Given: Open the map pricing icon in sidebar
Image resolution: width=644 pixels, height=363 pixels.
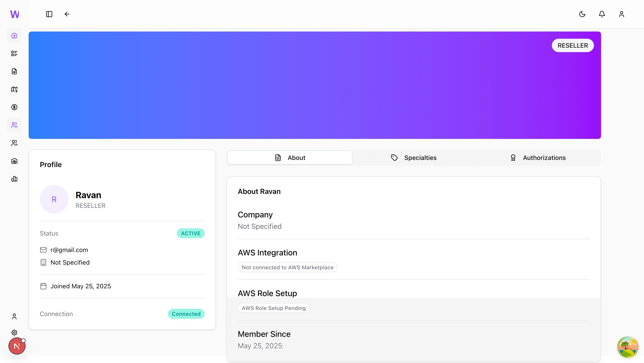Looking at the screenshot, I should 14,89.
